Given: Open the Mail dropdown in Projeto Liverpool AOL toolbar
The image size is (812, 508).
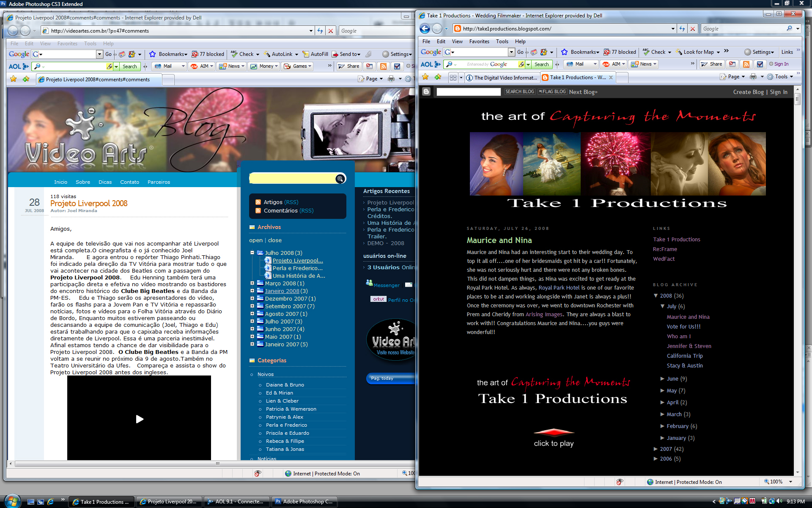Looking at the screenshot, I should coord(184,66).
